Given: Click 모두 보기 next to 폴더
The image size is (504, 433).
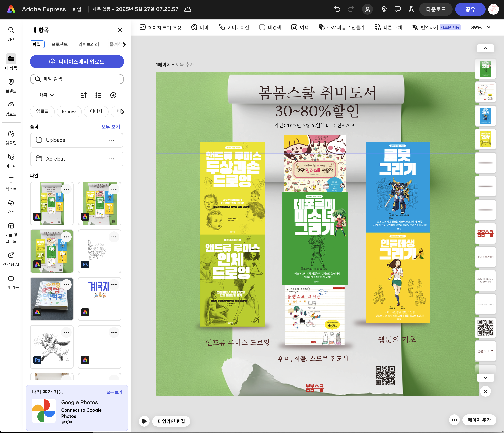Looking at the screenshot, I should tap(111, 127).
